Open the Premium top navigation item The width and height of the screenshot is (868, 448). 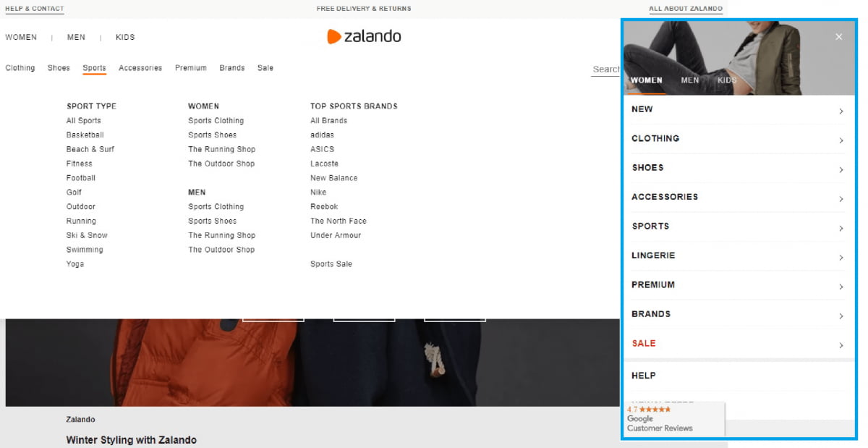click(x=190, y=68)
